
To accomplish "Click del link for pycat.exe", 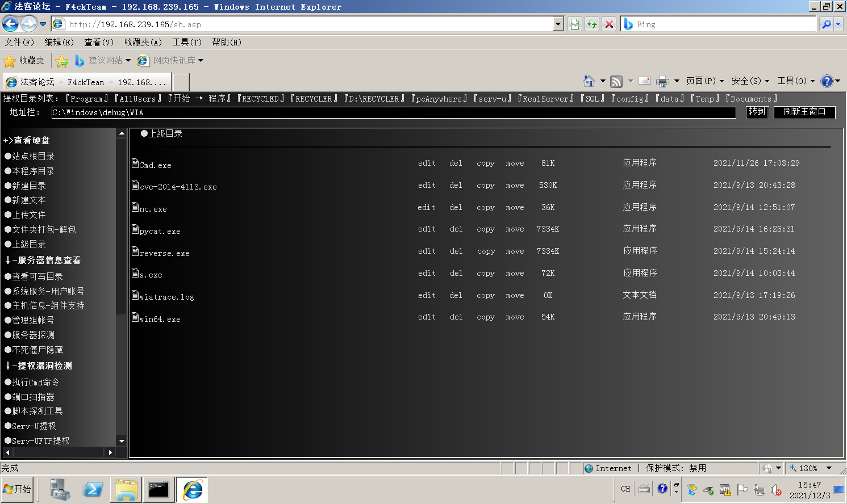I will pos(456,229).
